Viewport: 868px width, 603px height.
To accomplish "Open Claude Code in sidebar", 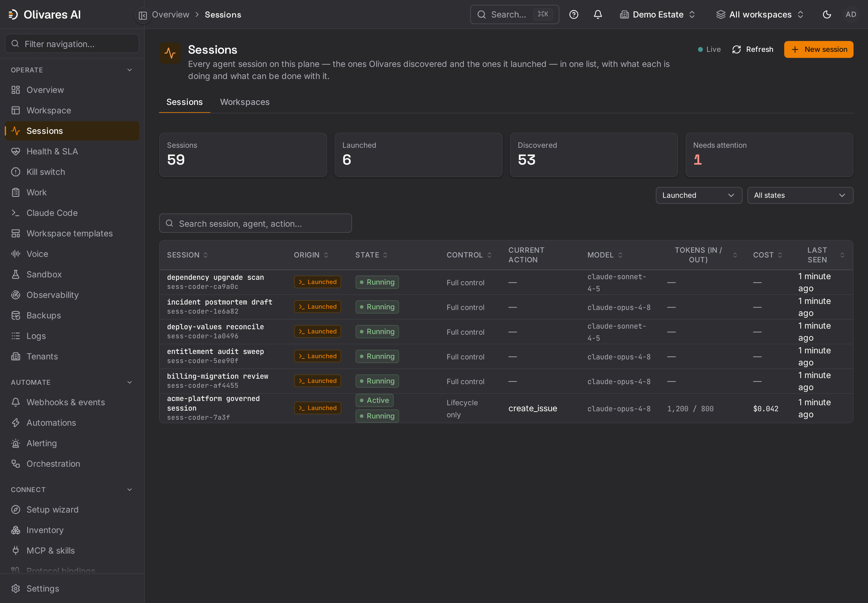I will tap(72, 213).
